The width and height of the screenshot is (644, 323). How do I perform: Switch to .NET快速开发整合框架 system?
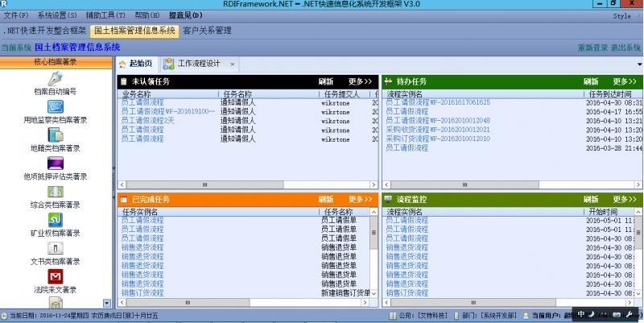click(44, 31)
